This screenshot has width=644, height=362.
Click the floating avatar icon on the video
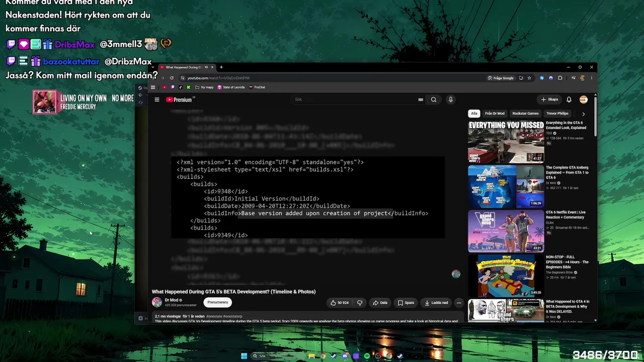coord(456,274)
